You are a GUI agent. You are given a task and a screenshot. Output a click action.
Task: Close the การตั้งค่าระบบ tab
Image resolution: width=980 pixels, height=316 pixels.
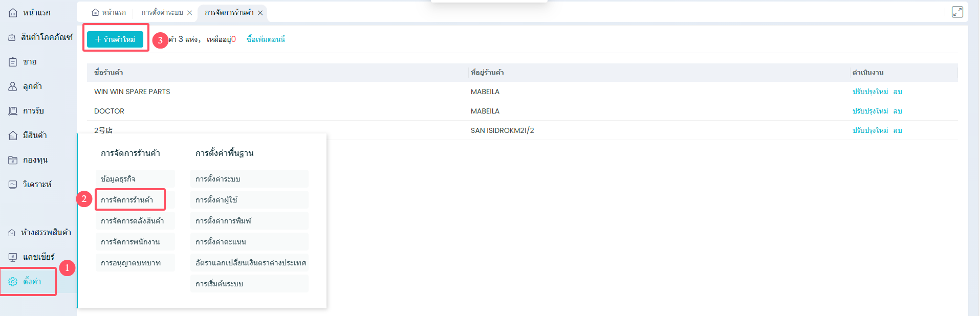tap(190, 13)
